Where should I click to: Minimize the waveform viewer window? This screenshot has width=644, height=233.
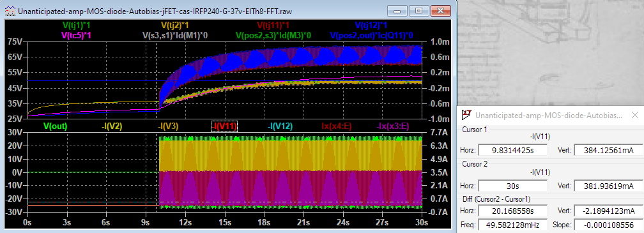(x=397, y=11)
